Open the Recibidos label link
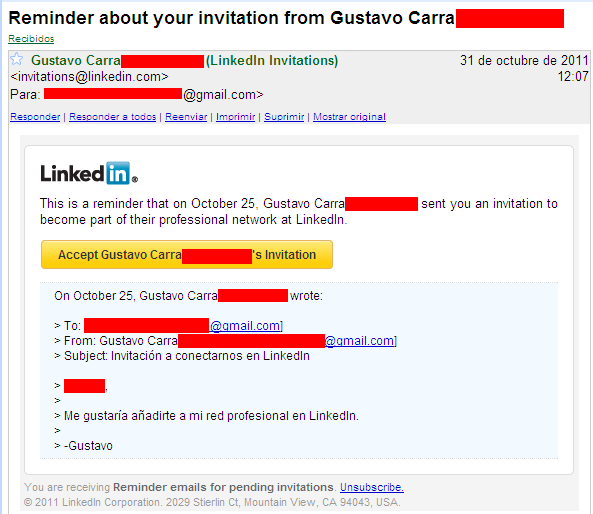 [x=31, y=39]
